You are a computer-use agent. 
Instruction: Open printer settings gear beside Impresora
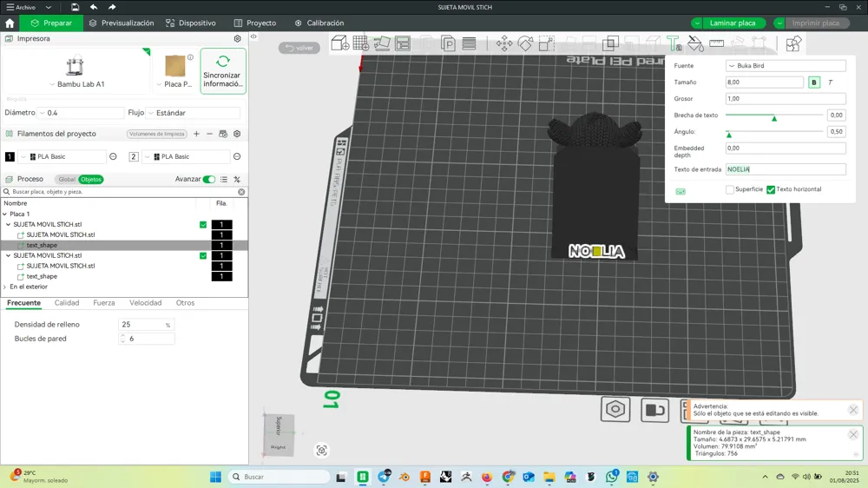tap(238, 39)
